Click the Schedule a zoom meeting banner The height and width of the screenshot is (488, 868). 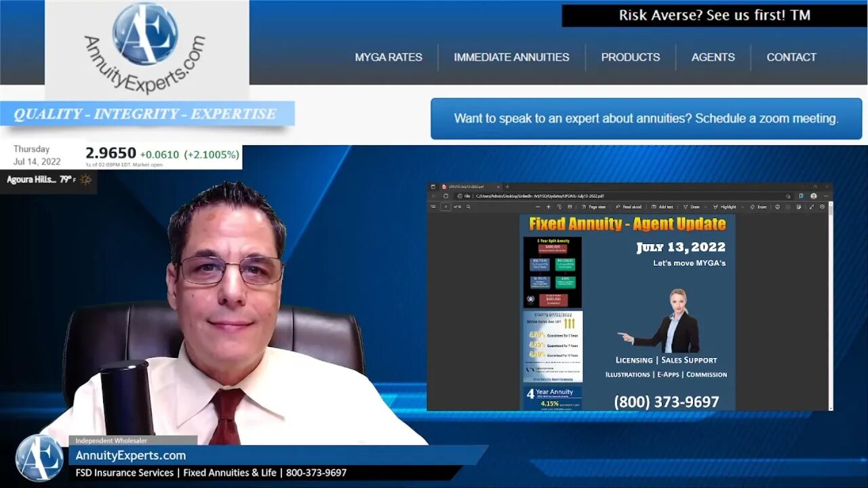tap(646, 119)
